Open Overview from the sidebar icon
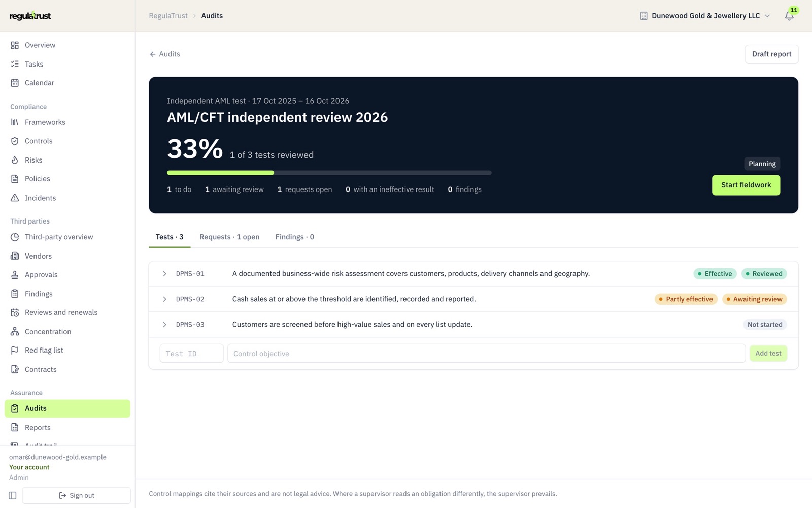Screen dimensions: 812x508 15,45
